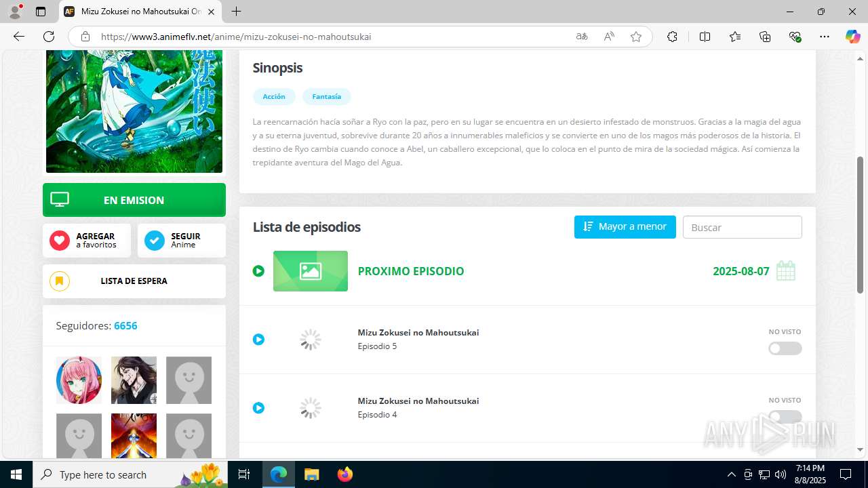Click the taskbar search box
Image resolution: width=868 pixels, height=488 pixels.
[132, 474]
